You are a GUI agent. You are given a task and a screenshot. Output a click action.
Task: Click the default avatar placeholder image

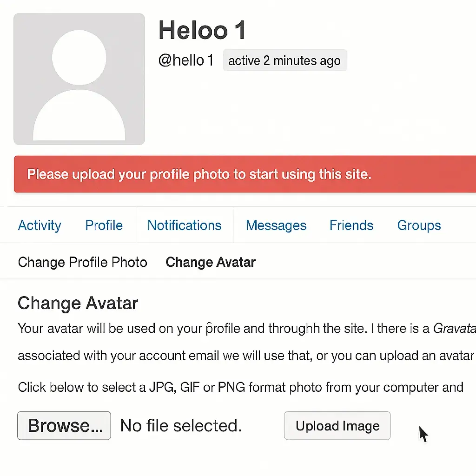coord(79,79)
